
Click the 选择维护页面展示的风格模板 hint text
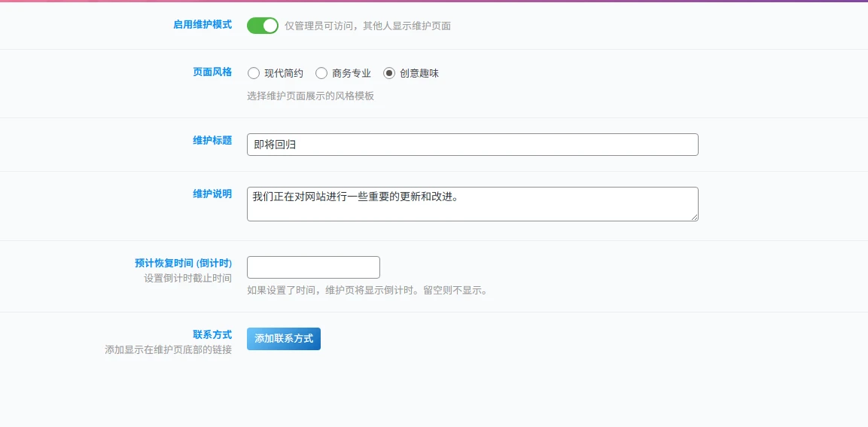pyautogui.click(x=310, y=96)
